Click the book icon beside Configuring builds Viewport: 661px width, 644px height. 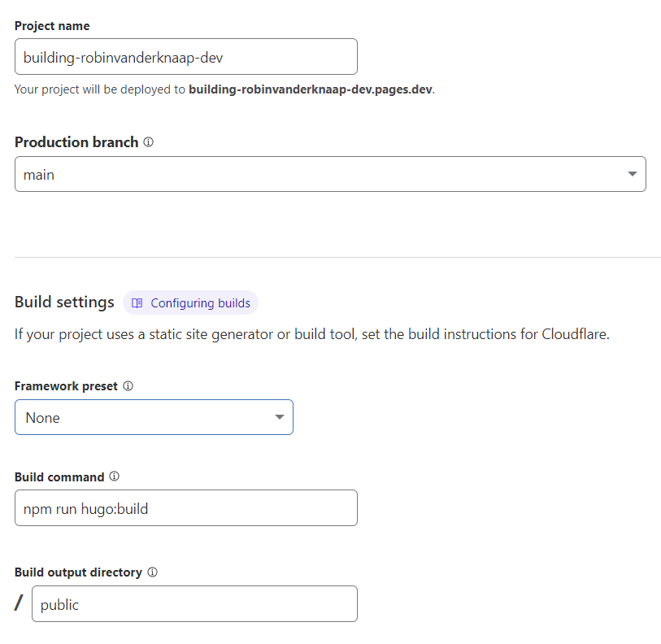tap(137, 303)
